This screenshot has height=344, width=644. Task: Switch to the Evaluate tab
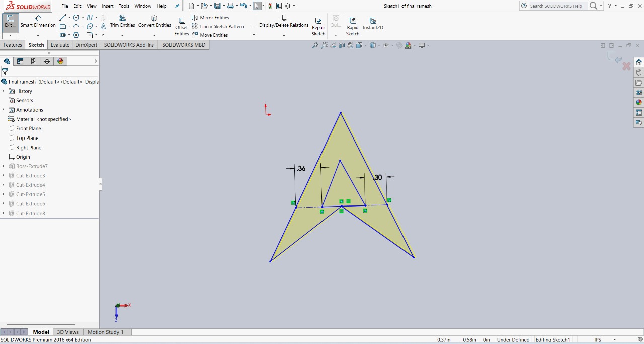[60, 45]
